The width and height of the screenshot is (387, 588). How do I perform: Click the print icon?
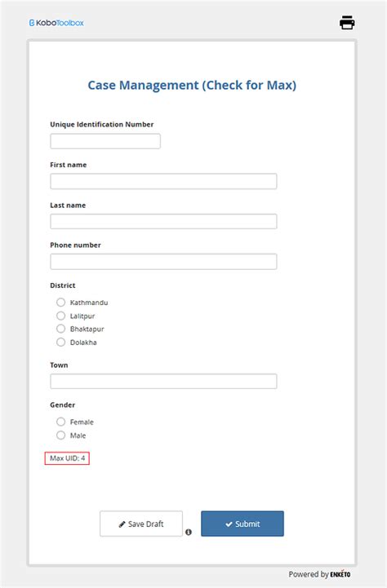point(347,23)
